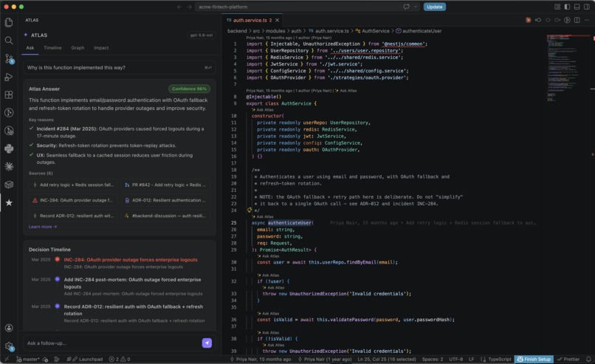Open the gpt model selector in Atlas
The width and height of the screenshot is (595, 364).
(x=201, y=35)
